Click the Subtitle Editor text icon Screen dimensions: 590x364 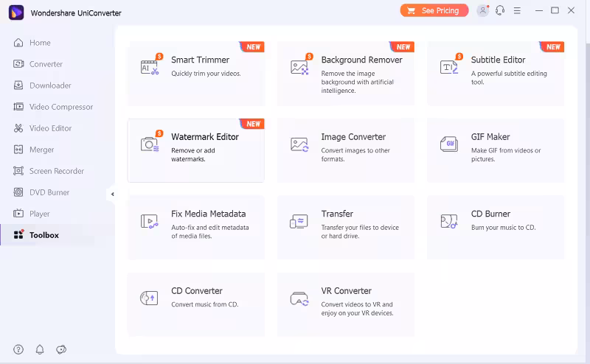click(449, 68)
